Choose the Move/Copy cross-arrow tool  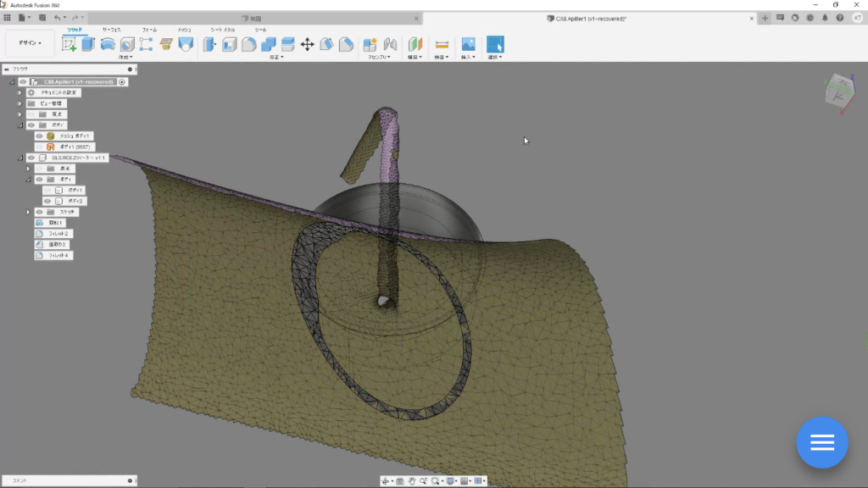[307, 44]
